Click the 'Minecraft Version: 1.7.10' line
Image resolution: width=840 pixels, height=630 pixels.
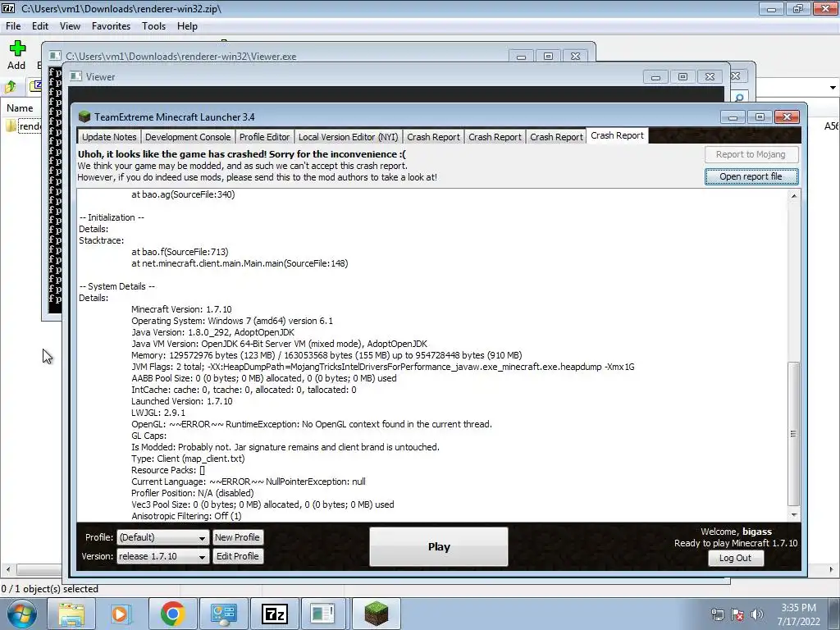(181, 309)
